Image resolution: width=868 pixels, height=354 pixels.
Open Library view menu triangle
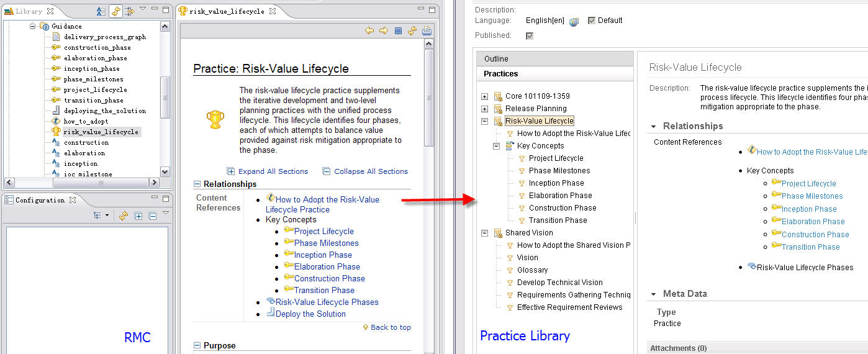click(143, 9)
